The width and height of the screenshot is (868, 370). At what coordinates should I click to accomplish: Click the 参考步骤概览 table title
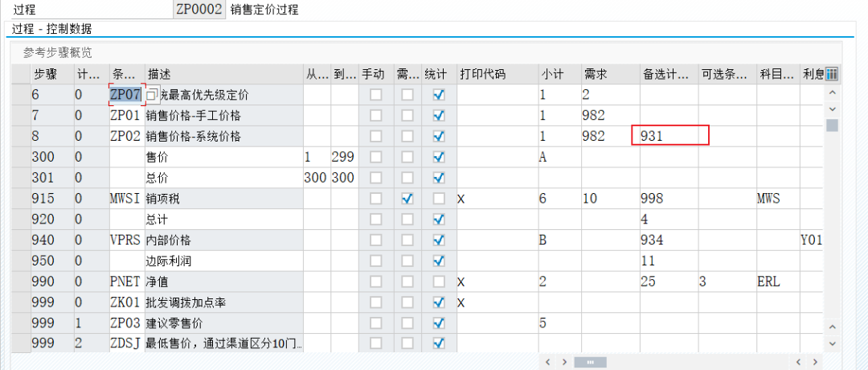[x=57, y=53]
